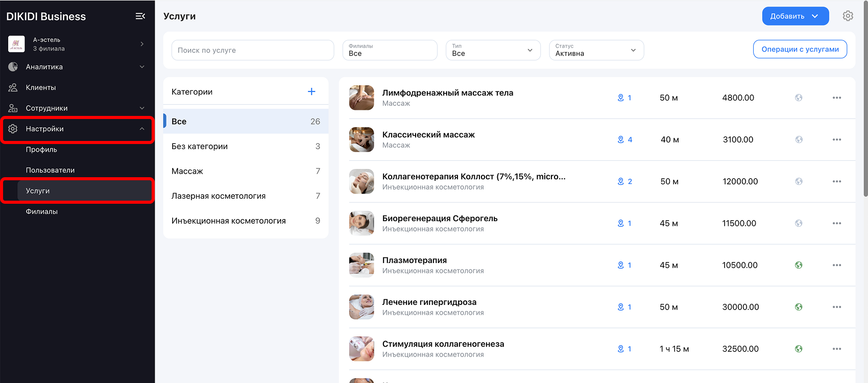Click the staff icon for Классический массаж
Screen dimensions: 868x383
[x=621, y=139]
